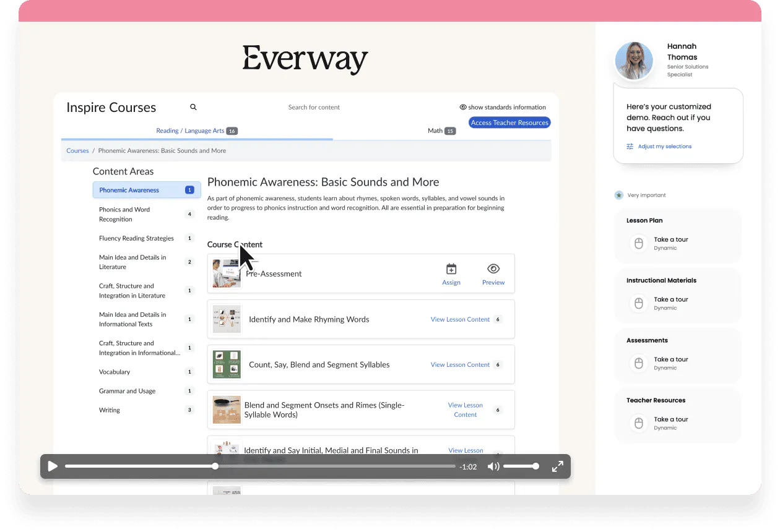Click Hannah Thomas profile photo
Viewport: 780px width, 532px height.
point(634,61)
